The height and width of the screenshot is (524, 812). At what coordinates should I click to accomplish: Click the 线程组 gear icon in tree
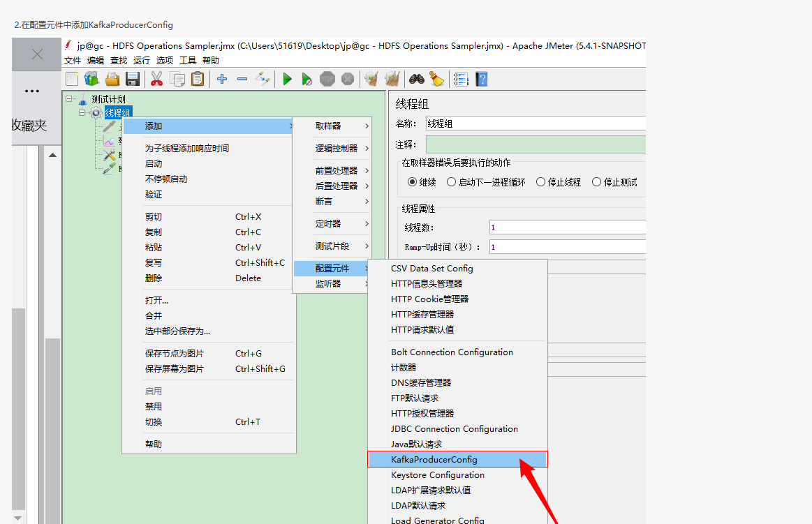(96, 113)
